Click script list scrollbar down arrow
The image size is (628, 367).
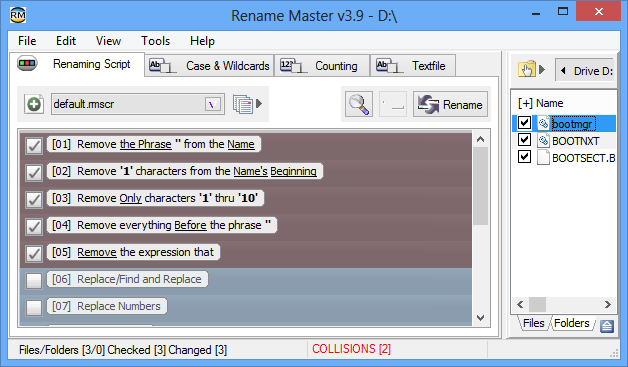coord(481,318)
